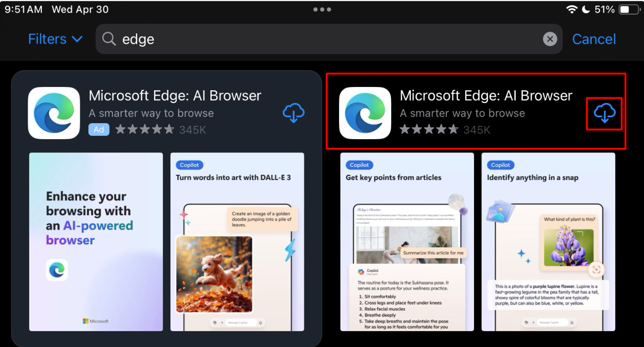The image size is (644, 347).
Task: Tap the small Edge logo in the Enhance screenshot
Action: coord(57,270)
